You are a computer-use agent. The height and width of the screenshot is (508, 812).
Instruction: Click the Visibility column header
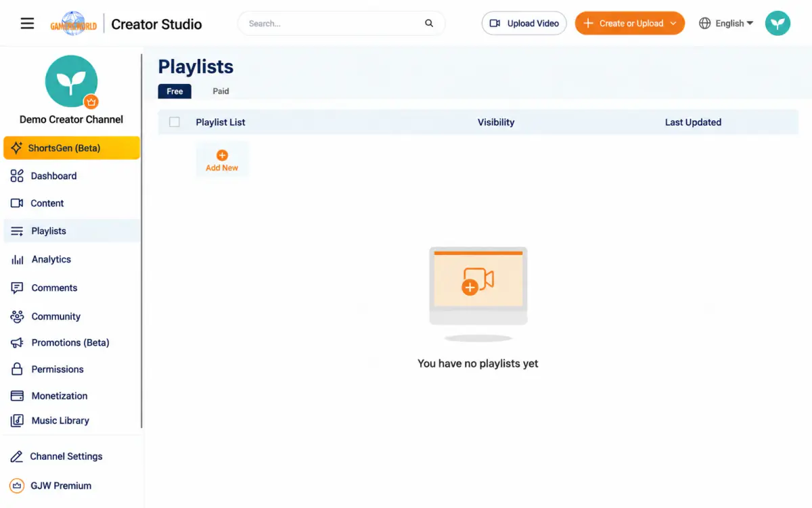496,122
